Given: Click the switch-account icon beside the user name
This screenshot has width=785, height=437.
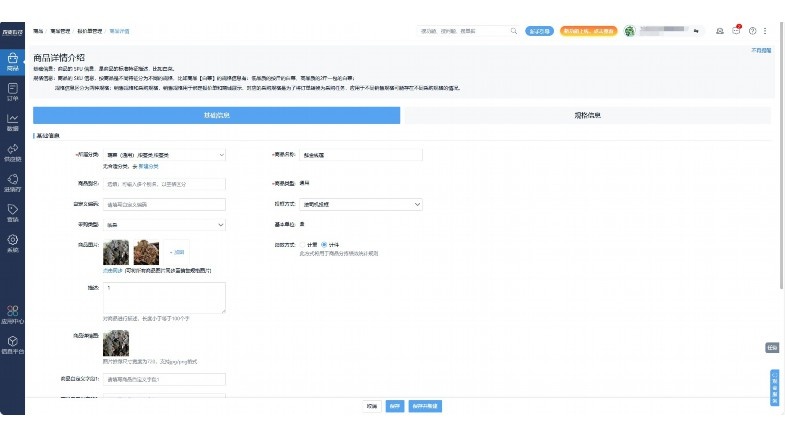Looking at the screenshot, I should [696, 31].
